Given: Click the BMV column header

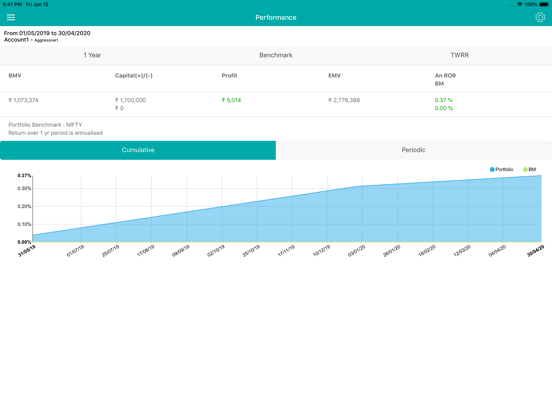Looking at the screenshot, I should [15, 76].
